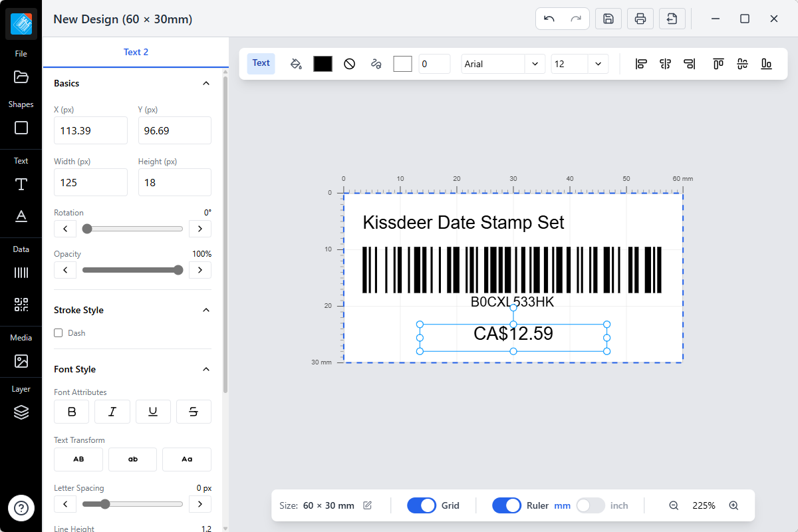Screen dimensions: 798x532
Task: Collapse the Font Style section
Action: click(206, 369)
